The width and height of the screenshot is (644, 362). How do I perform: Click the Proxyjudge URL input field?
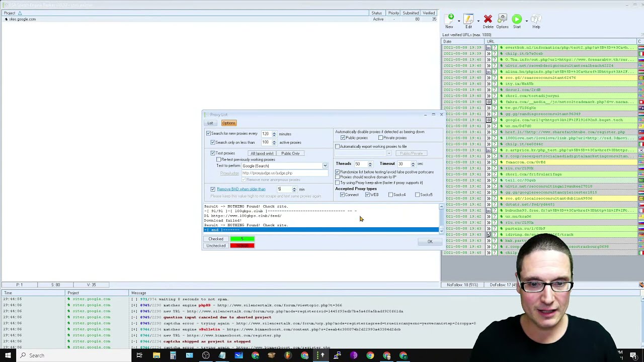tap(285, 173)
